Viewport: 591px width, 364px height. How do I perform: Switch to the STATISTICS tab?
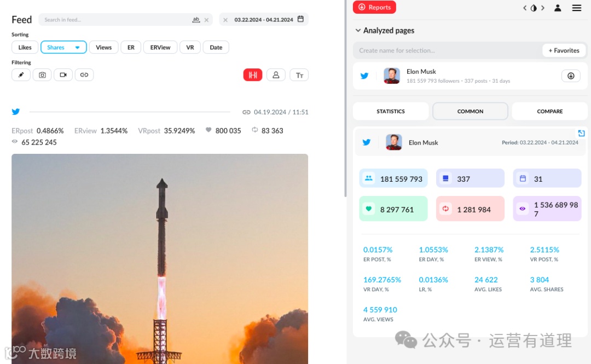click(x=391, y=111)
